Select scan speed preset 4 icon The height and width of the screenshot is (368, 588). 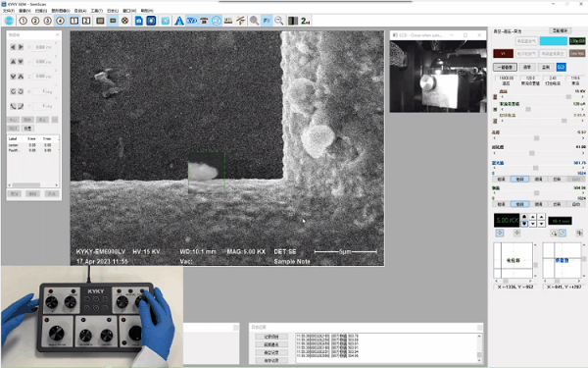60,21
